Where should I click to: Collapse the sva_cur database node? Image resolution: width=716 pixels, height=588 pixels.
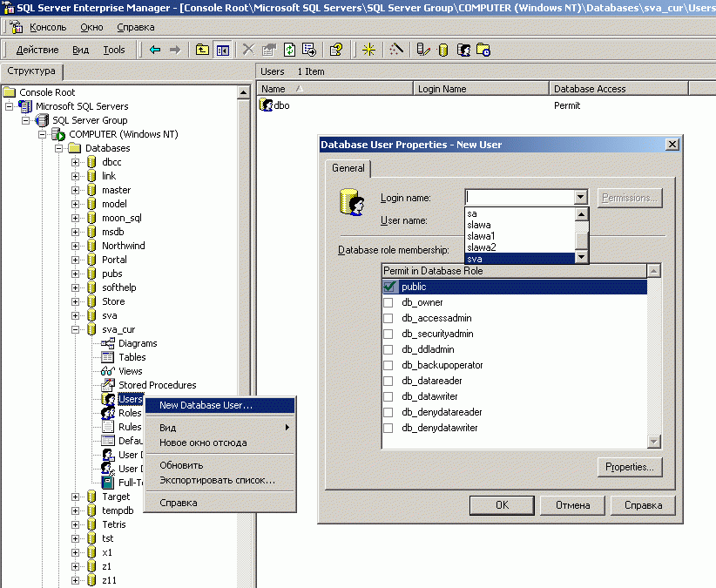click(75, 329)
